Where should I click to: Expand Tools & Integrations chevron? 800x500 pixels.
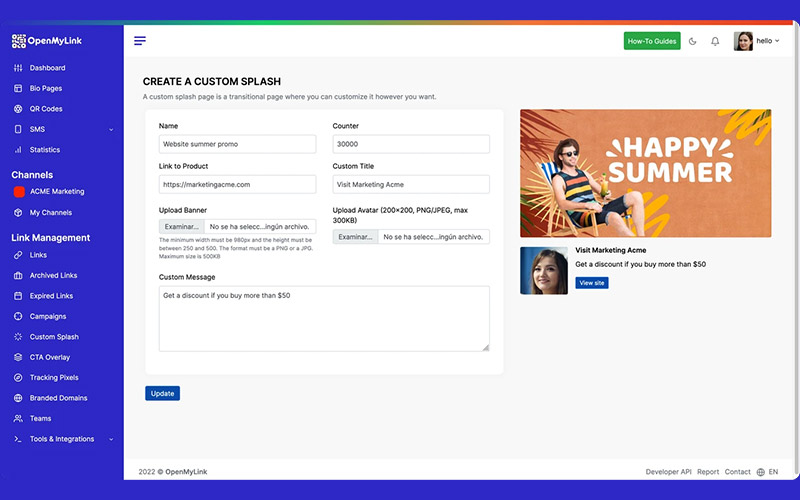pyautogui.click(x=111, y=439)
